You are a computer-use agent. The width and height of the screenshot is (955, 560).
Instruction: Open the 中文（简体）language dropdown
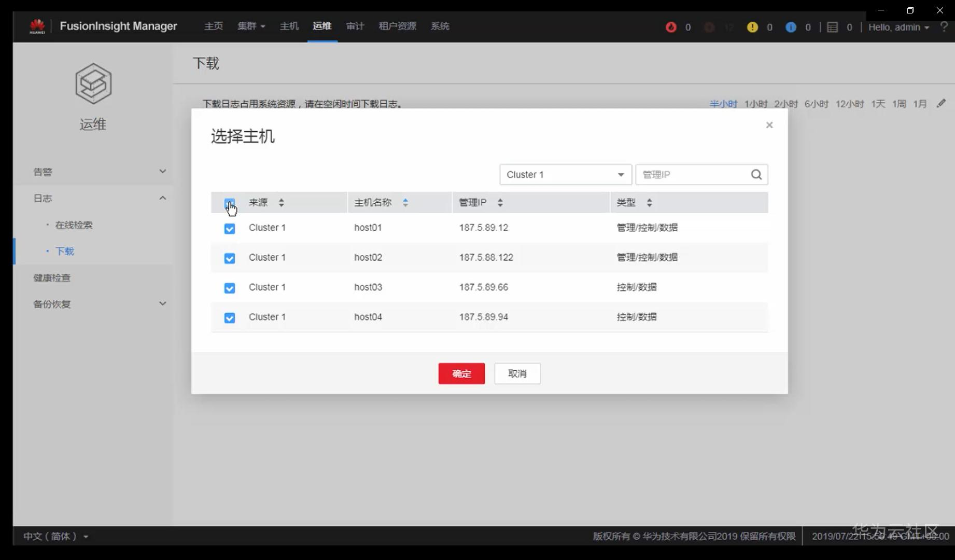55,536
